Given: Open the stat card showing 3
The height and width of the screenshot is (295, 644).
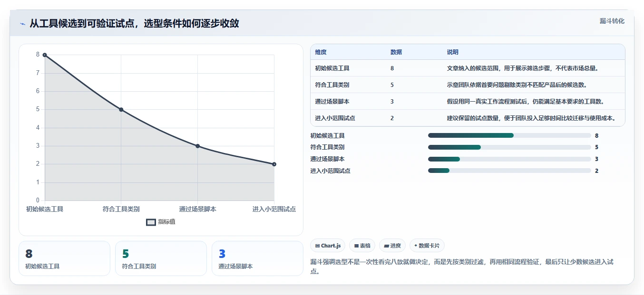Looking at the screenshot, I should (x=257, y=258).
